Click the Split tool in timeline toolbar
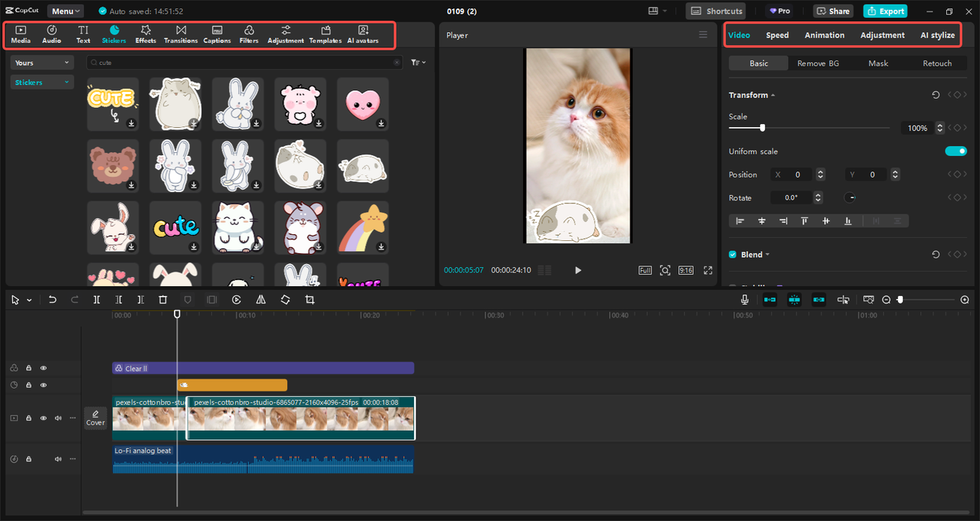Image resolution: width=980 pixels, height=521 pixels. (x=96, y=300)
